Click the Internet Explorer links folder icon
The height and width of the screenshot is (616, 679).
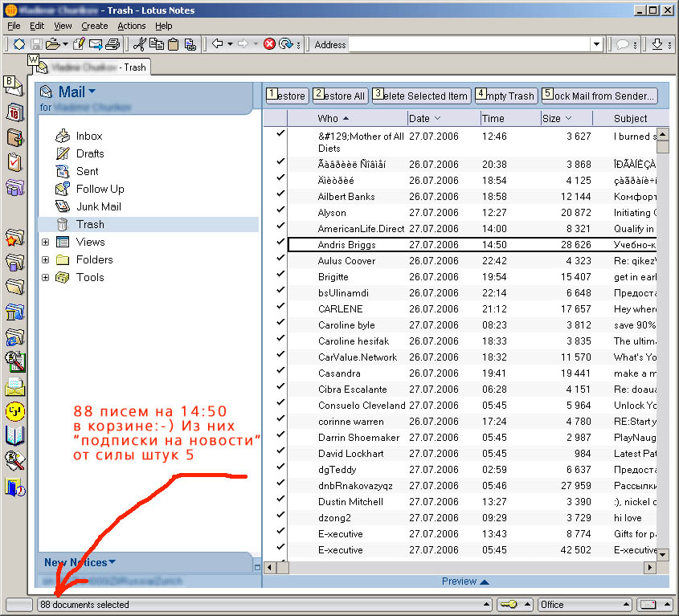pos(14,337)
